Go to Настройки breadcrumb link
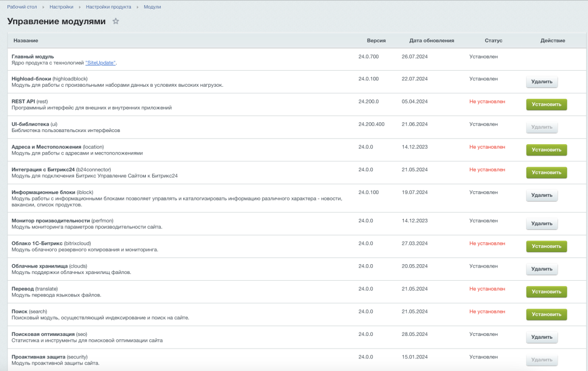 (x=61, y=7)
